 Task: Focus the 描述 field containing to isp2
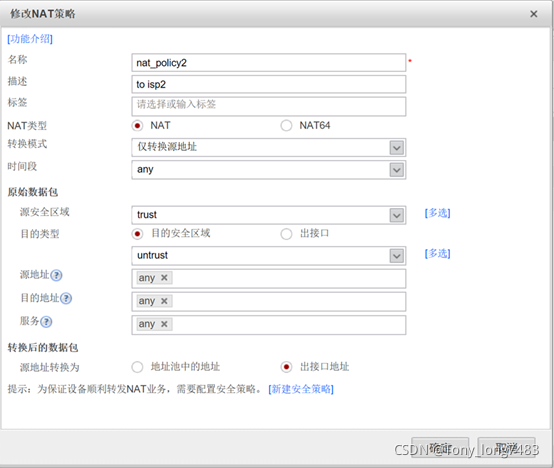(269, 84)
